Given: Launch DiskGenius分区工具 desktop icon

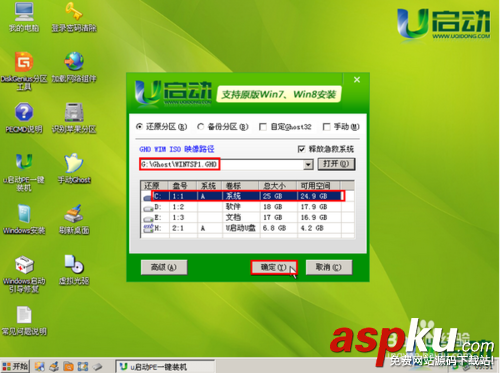Looking at the screenshot, I should click(x=24, y=71).
